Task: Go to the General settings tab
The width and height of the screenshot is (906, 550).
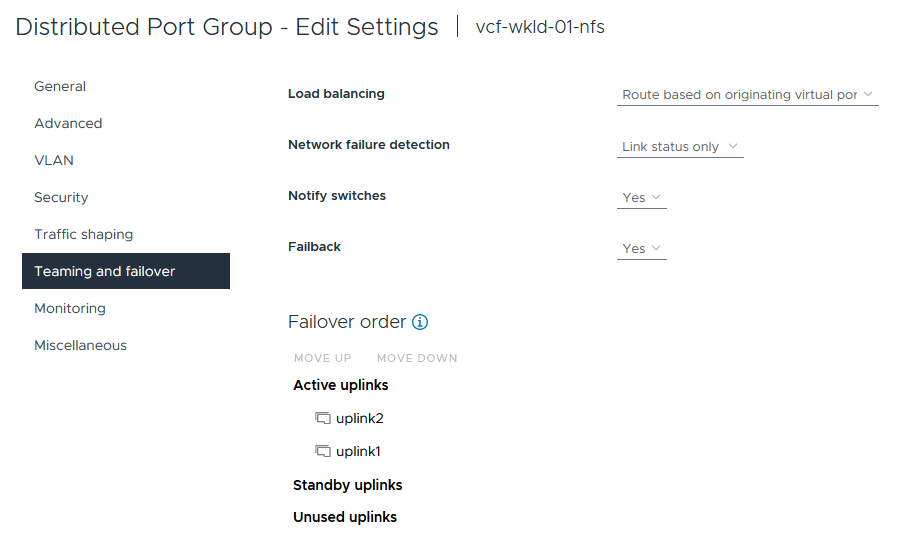Action: (x=60, y=87)
